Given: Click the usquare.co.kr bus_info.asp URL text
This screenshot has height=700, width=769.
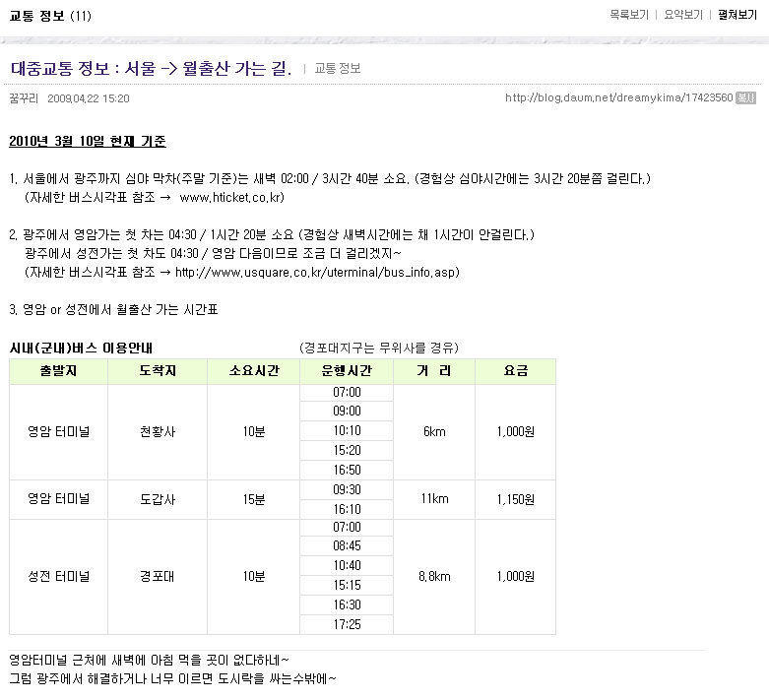Looking at the screenshot, I should pyautogui.click(x=315, y=273).
